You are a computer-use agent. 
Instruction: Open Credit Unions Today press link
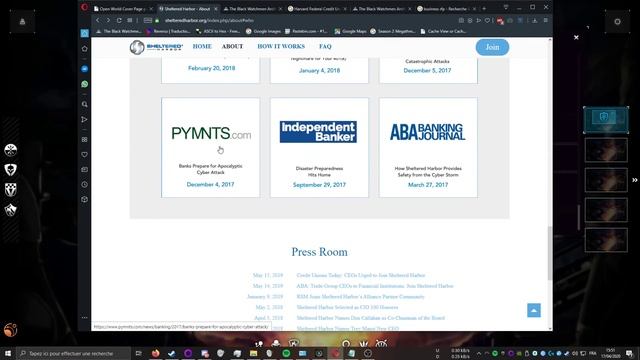click(361, 276)
